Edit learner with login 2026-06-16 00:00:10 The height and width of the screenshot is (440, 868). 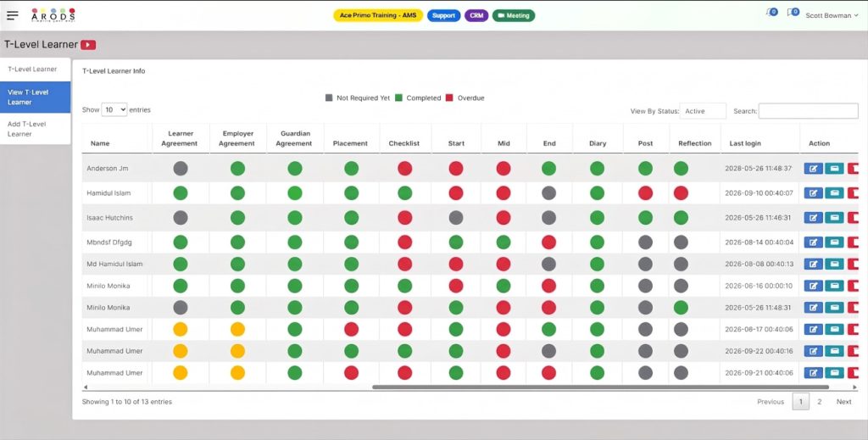click(813, 286)
